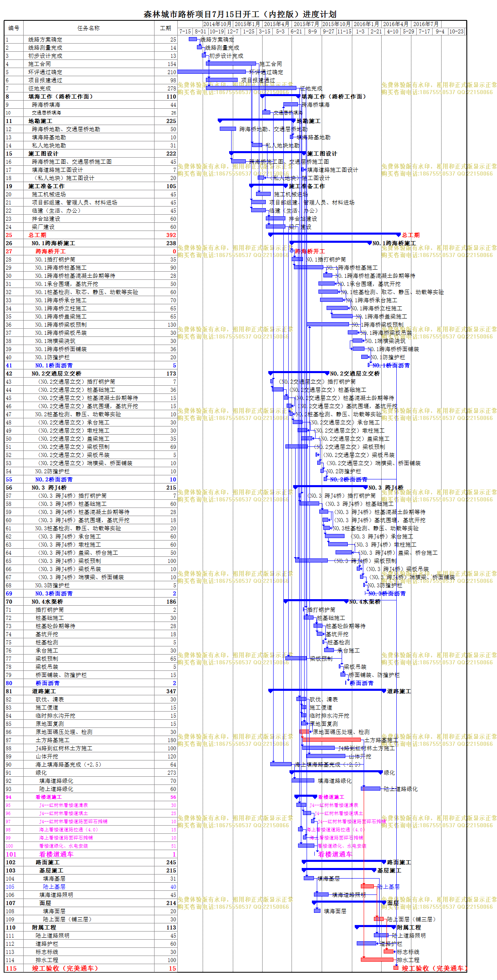The image size is (497, 980).
Task: Select red row 27 跨海桥开工 in table
Action: pos(91,251)
